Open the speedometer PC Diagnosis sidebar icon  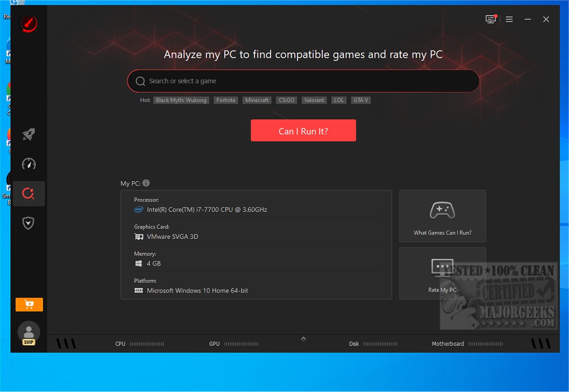(29, 164)
